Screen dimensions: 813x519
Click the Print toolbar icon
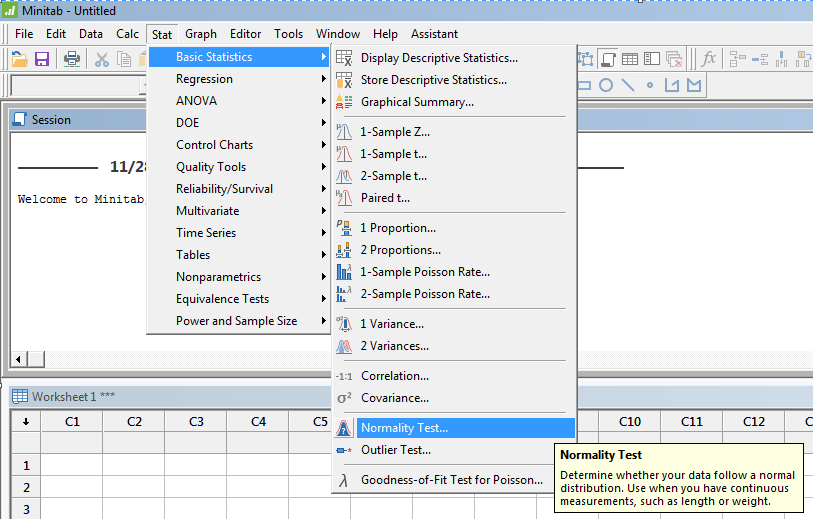(72, 59)
